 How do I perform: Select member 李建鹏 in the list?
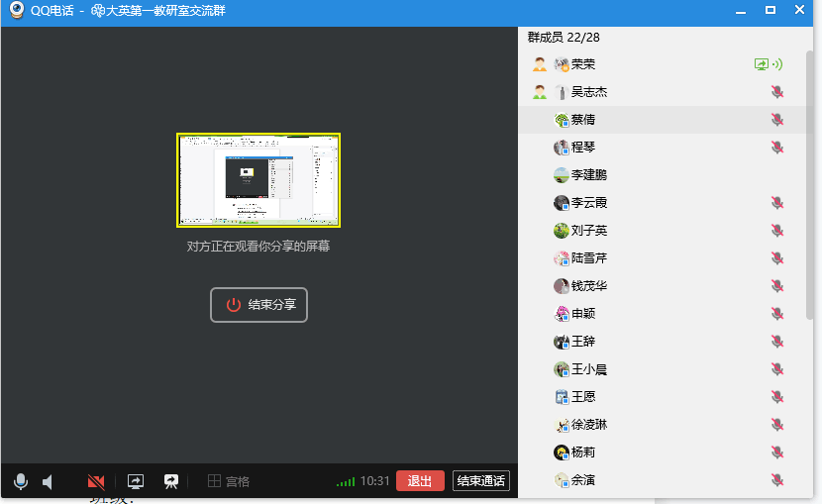[588, 175]
